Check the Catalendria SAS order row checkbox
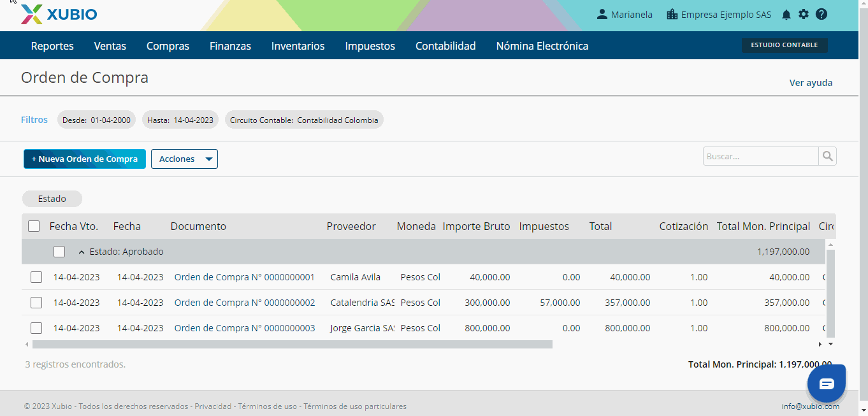This screenshot has height=416, width=868. (36, 303)
